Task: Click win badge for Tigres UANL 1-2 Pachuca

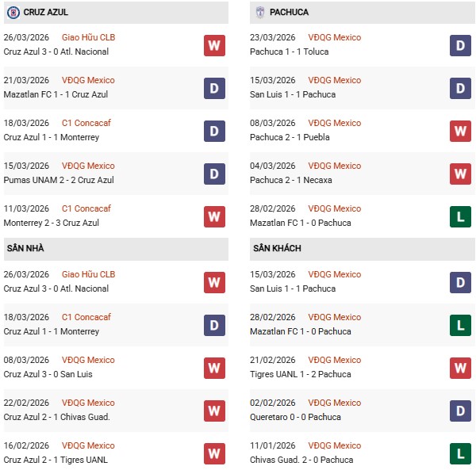Action: [461, 368]
